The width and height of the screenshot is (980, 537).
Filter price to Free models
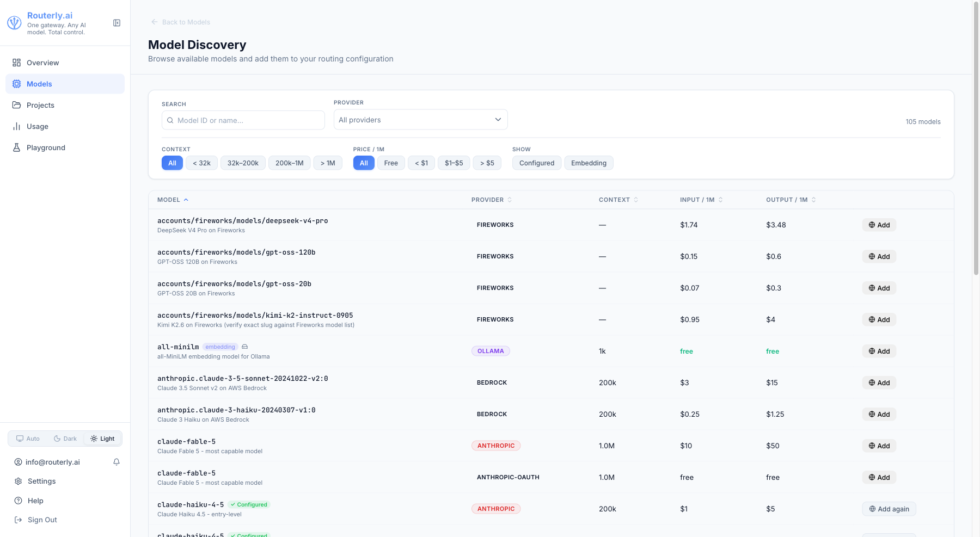click(x=391, y=163)
